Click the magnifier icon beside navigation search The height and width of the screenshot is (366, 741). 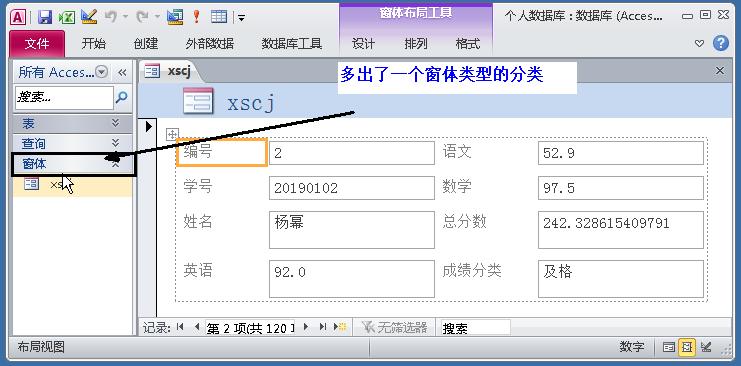121,98
